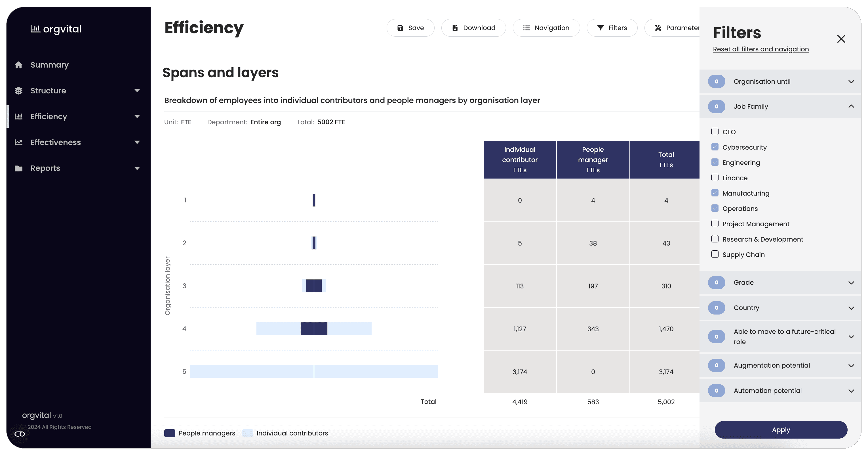Click the link icon near the sidebar footer
This screenshot has height=461, width=868.
pyautogui.click(x=20, y=434)
